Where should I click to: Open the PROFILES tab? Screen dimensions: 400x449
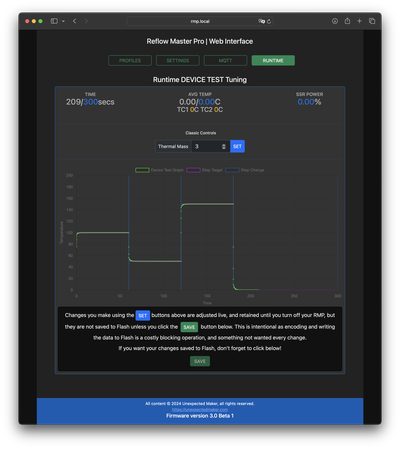click(x=130, y=60)
